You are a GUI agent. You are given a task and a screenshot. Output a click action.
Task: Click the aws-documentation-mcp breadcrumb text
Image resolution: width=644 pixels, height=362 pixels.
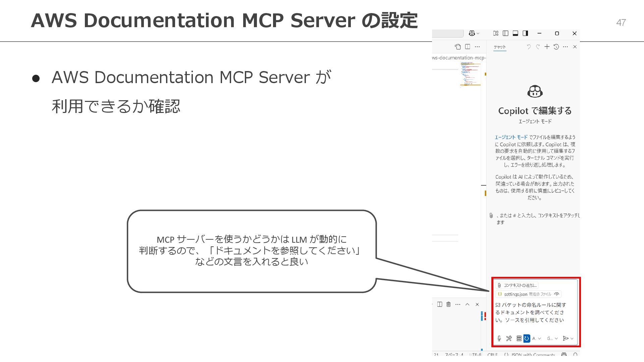459,58
